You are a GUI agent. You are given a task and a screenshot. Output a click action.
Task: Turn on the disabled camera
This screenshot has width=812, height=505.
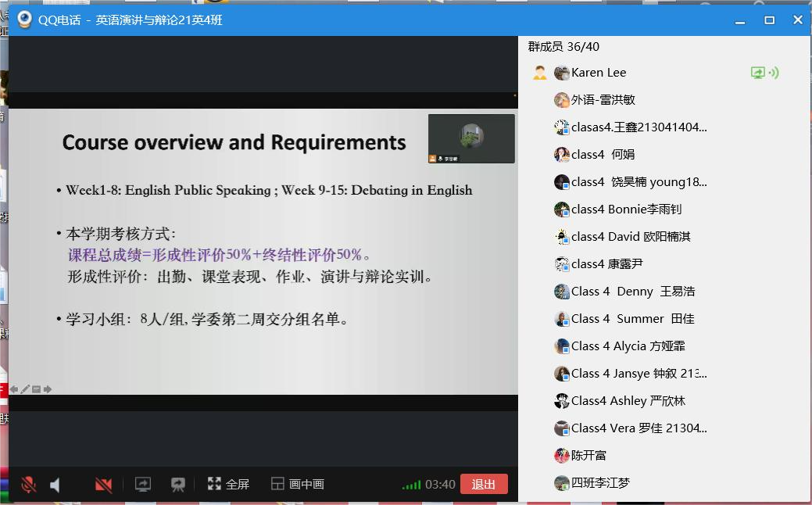click(103, 485)
